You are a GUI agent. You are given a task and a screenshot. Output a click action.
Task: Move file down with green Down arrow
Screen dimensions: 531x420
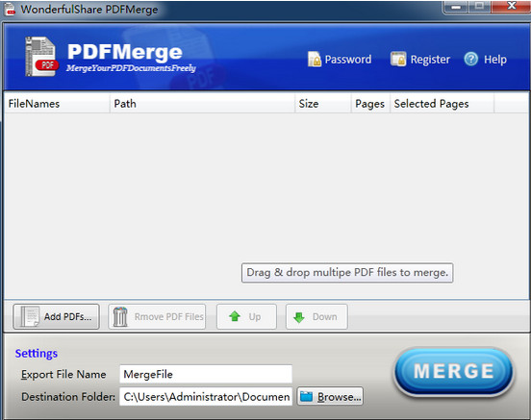tap(316, 316)
